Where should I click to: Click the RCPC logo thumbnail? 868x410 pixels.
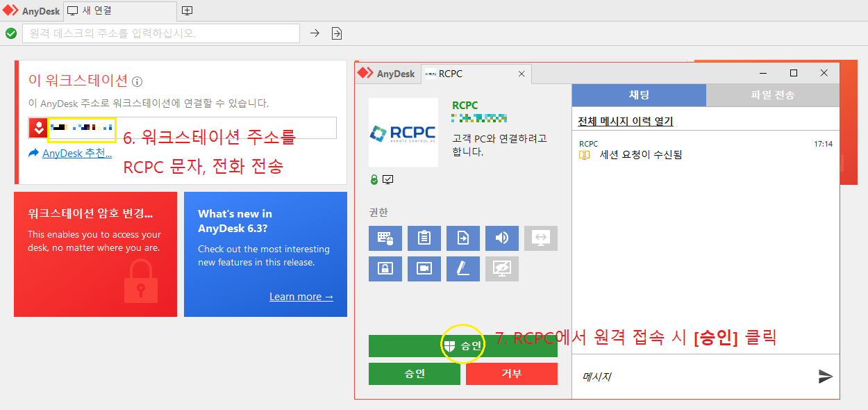coord(403,133)
